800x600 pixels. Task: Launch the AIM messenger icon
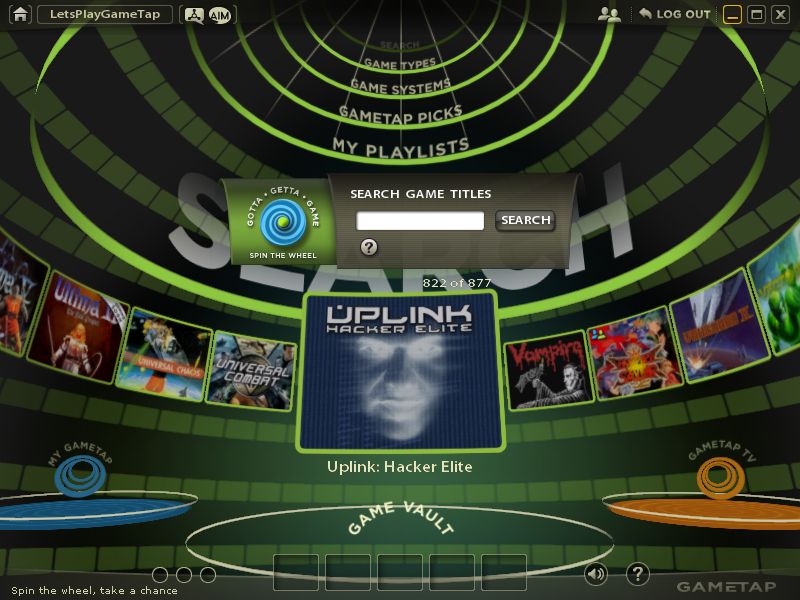point(220,15)
